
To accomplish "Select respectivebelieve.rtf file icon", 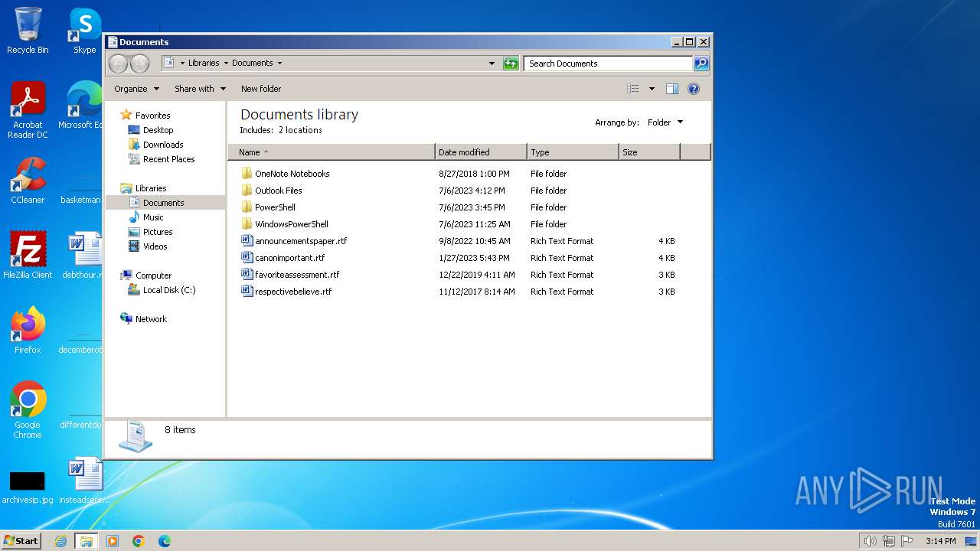I will click(x=247, y=292).
